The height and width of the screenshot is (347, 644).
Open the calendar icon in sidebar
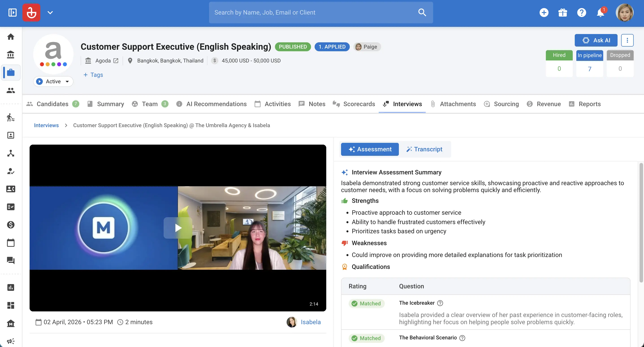11,243
